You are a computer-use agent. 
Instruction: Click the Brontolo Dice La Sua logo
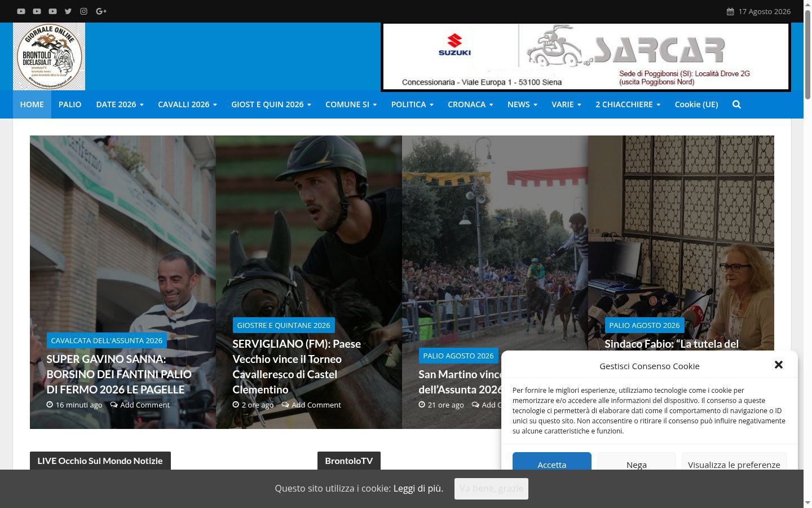pos(49,56)
